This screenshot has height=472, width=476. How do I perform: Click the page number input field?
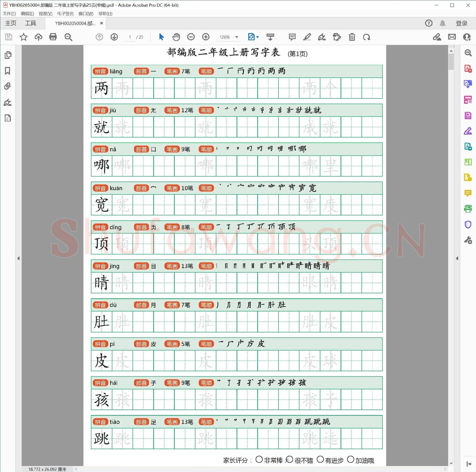click(x=130, y=37)
